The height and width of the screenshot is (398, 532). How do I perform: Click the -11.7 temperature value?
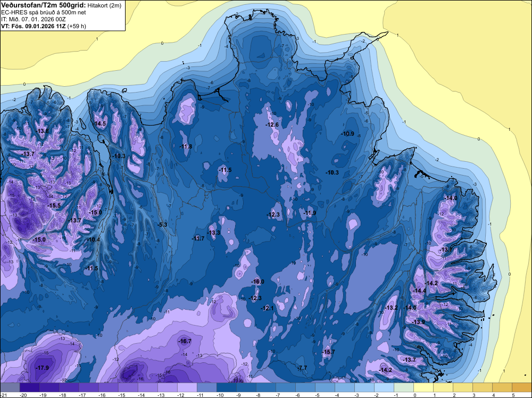coord(198,238)
